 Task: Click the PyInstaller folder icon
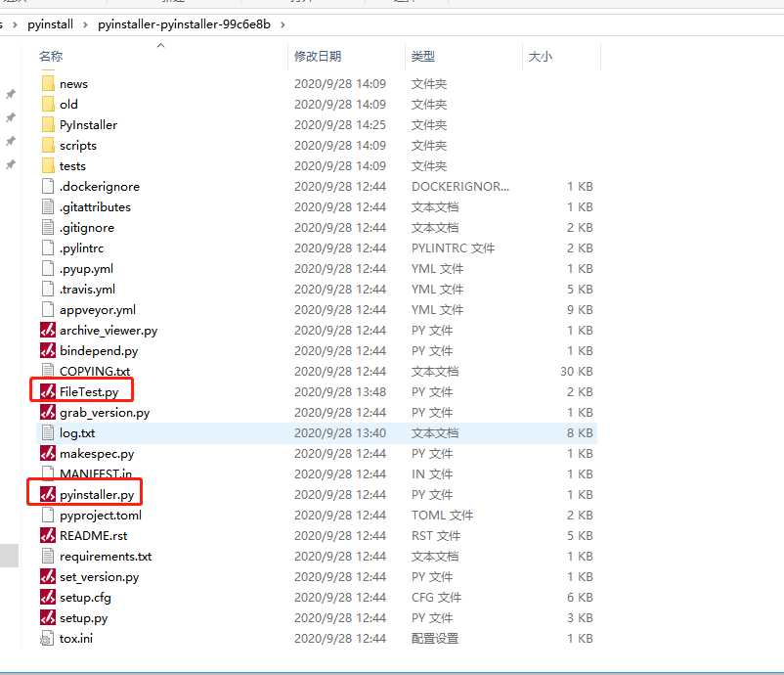pos(48,125)
